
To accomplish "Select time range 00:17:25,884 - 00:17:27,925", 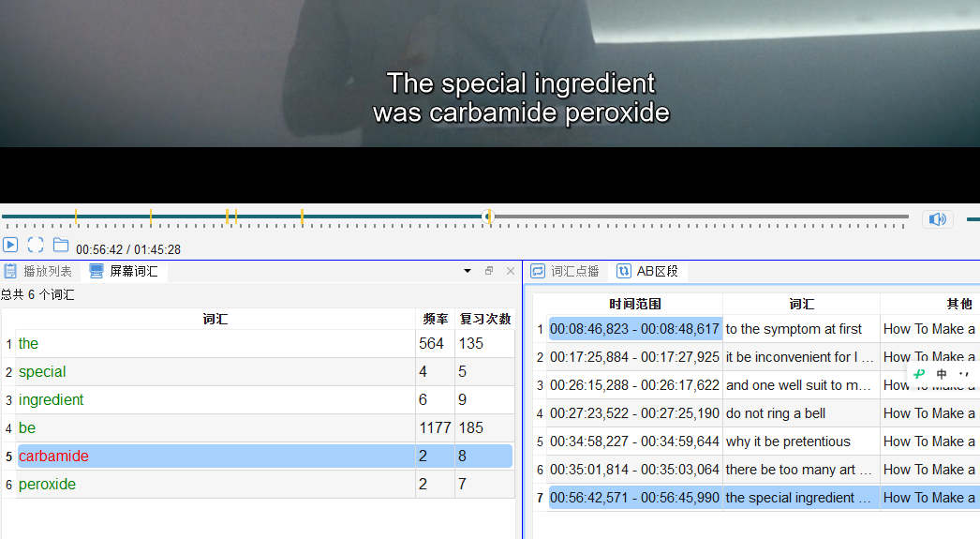I will pyautogui.click(x=634, y=357).
